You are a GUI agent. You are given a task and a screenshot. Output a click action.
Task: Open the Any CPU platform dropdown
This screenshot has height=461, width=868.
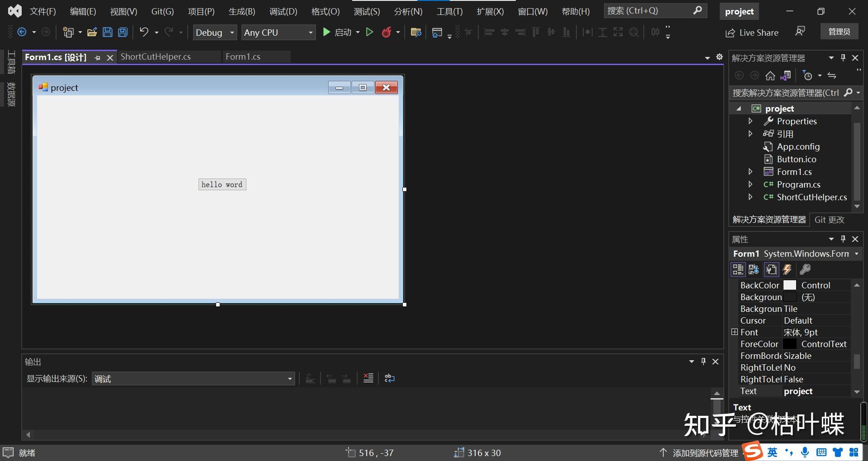[x=278, y=32]
